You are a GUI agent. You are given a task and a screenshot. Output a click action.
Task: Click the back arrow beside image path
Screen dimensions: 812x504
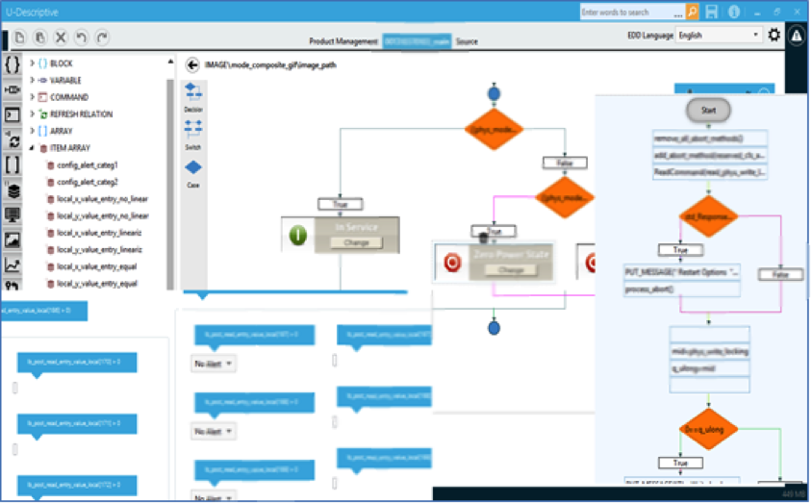(x=192, y=64)
